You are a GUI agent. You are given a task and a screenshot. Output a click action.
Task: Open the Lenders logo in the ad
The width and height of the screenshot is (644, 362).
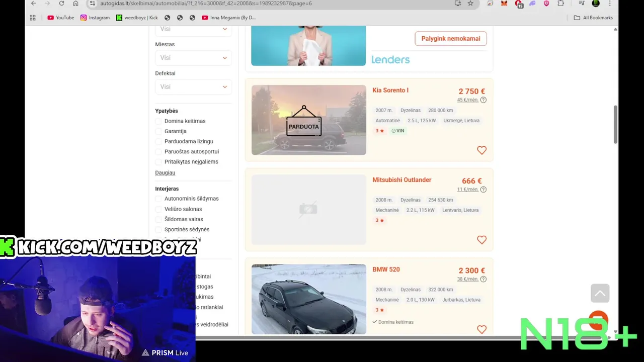pyautogui.click(x=390, y=59)
